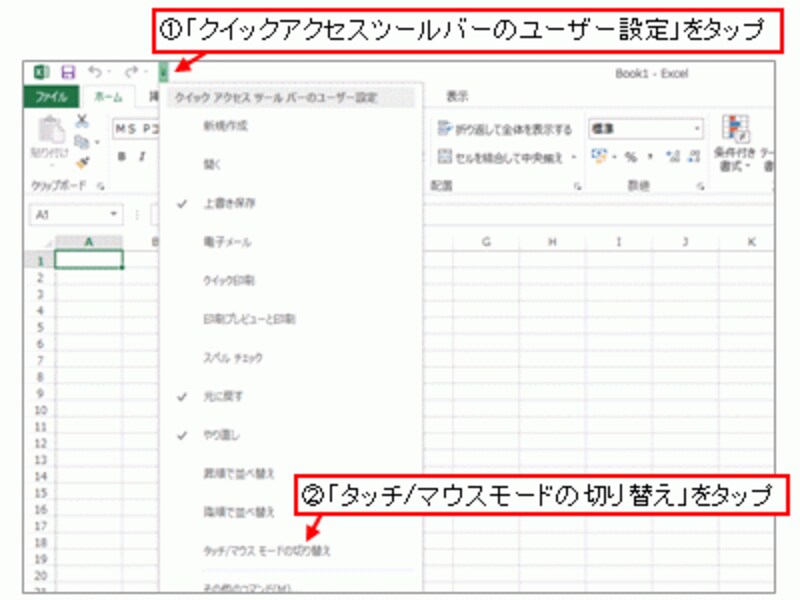Open the File (ファイル) tab
The width and height of the screenshot is (800, 600).
[51, 97]
